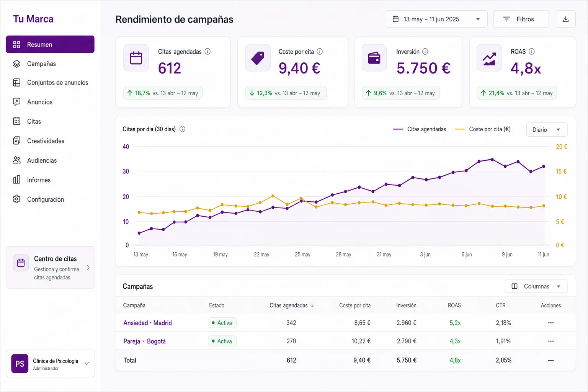Screen dimensions: 588x392
Task: Go to Resumen in sidebar
Action: 50,44
